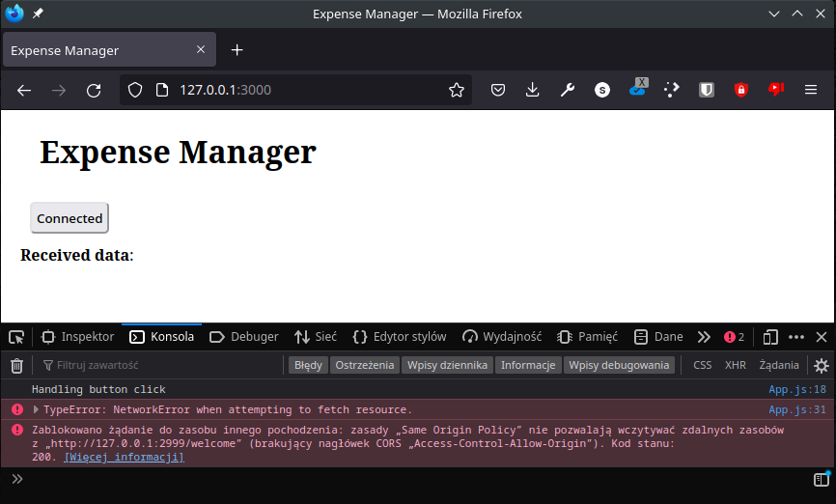Show more devtools tabs chevron

coord(704,337)
